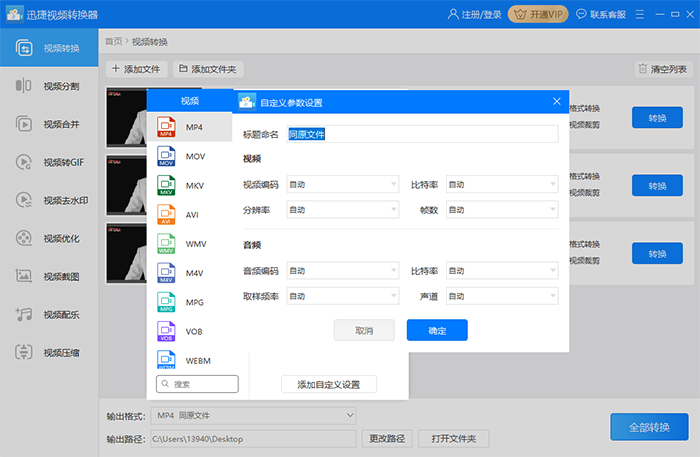The height and width of the screenshot is (457, 700).
Task: Open the 视频压缩 sidebar section
Action: pos(49,353)
